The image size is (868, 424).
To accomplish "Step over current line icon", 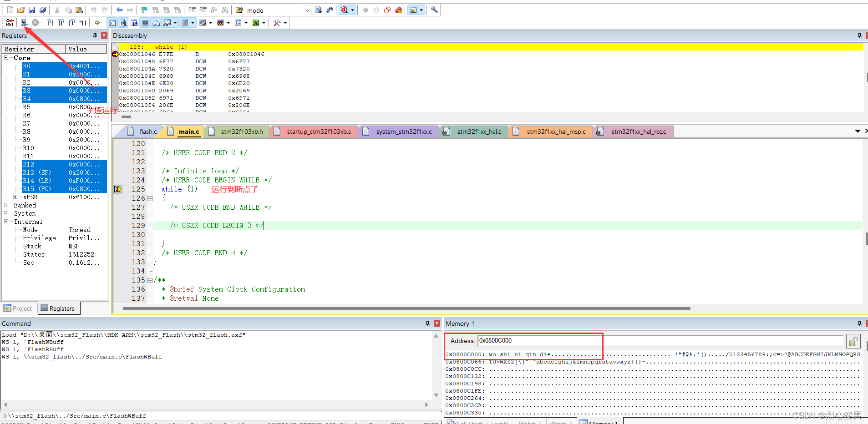I will click(61, 23).
